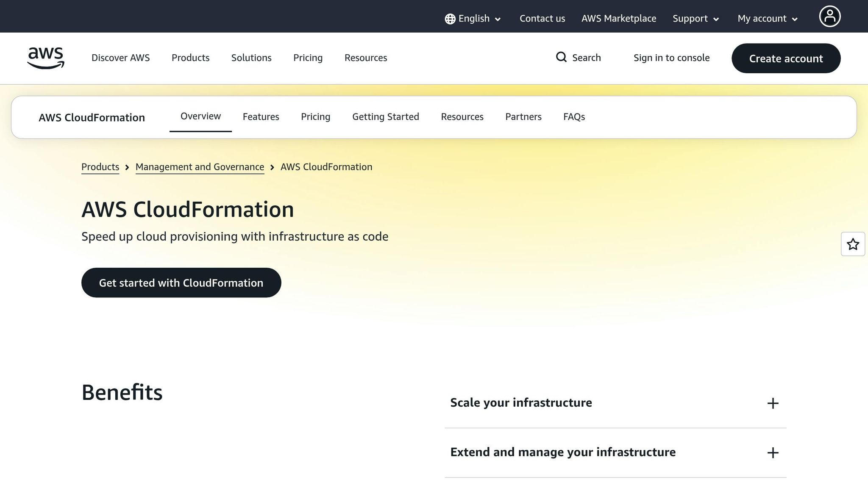Expand the Support dropdown

click(x=695, y=19)
